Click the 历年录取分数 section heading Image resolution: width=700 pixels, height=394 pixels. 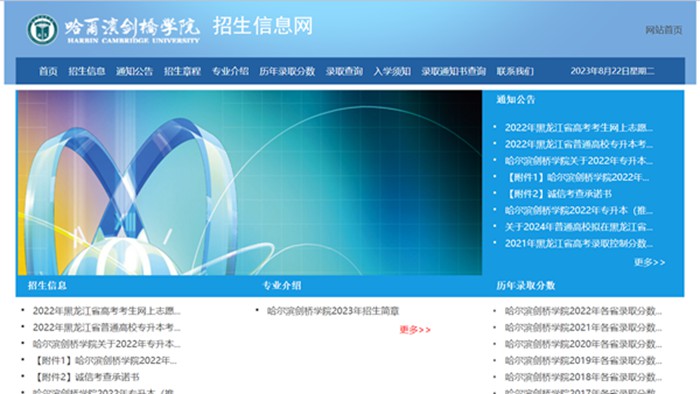click(526, 286)
